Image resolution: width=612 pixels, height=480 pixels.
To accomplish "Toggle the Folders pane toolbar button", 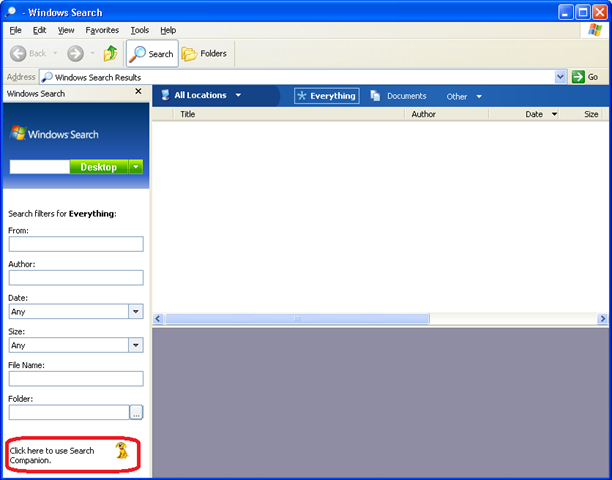I will 204,54.
